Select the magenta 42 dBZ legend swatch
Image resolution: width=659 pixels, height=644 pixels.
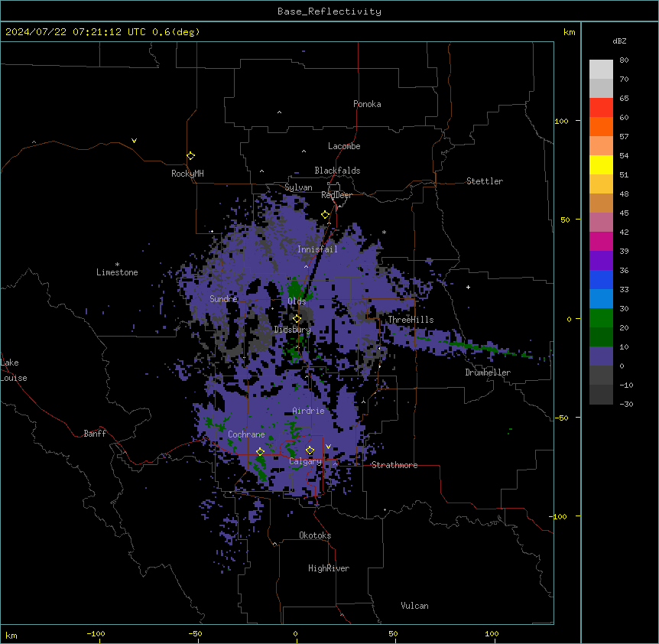[601, 241]
